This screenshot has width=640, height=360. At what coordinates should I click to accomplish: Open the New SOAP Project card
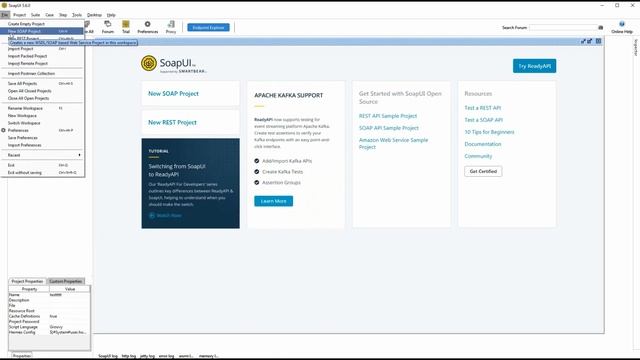(191, 93)
